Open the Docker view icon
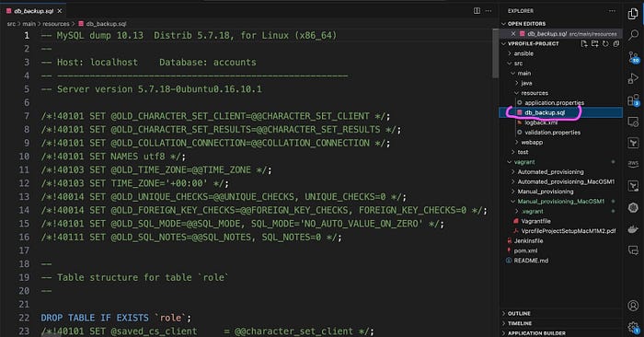644x337 pixels. point(633,229)
